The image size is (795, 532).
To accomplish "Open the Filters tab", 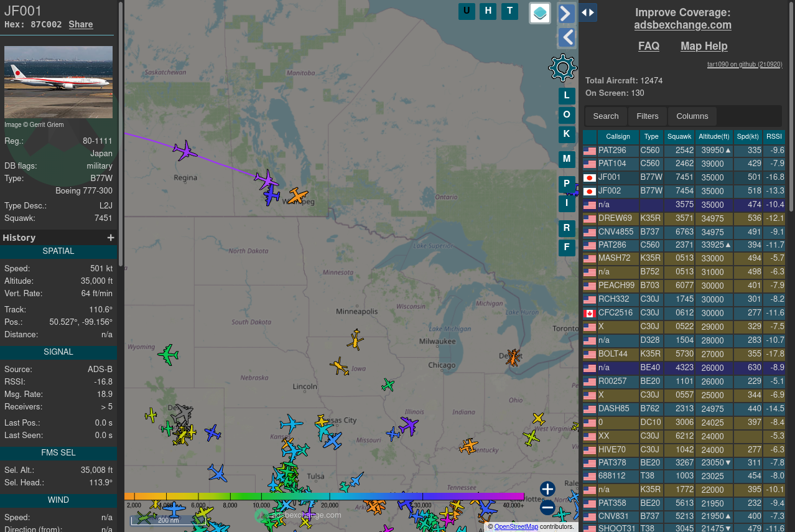I will (648, 116).
